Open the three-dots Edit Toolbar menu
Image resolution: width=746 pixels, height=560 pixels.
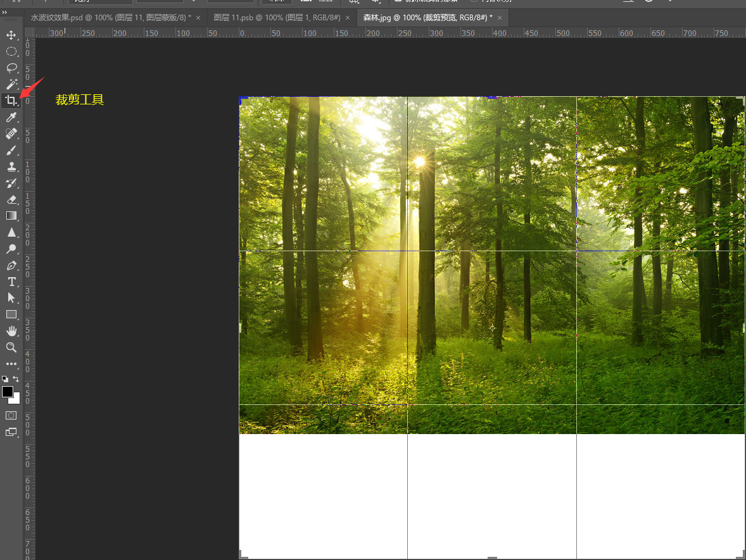pyautogui.click(x=11, y=364)
